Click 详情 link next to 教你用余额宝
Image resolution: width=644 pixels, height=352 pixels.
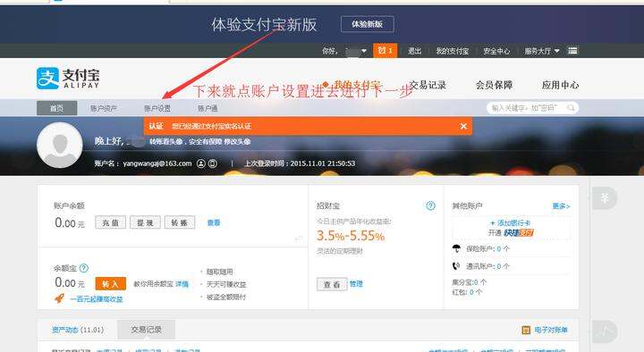[182, 284]
